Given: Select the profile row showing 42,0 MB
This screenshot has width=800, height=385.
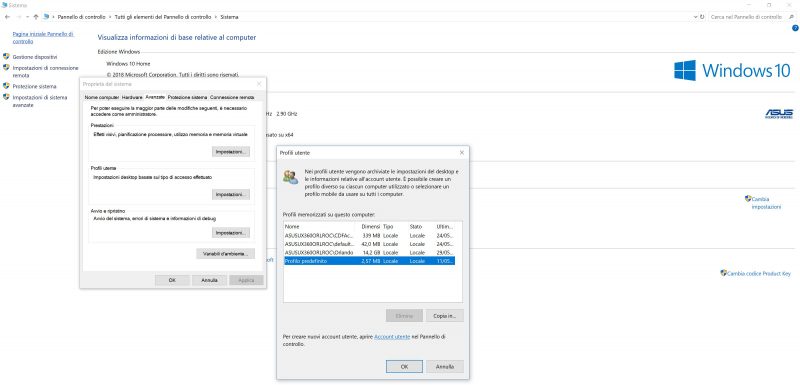Looking at the screenshot, I should pos(369,244).
